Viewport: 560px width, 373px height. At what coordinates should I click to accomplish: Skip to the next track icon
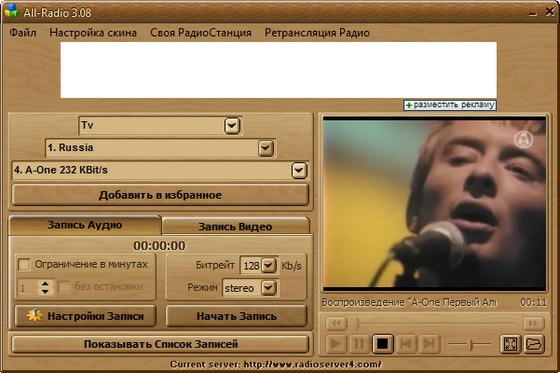pos(429,344)
